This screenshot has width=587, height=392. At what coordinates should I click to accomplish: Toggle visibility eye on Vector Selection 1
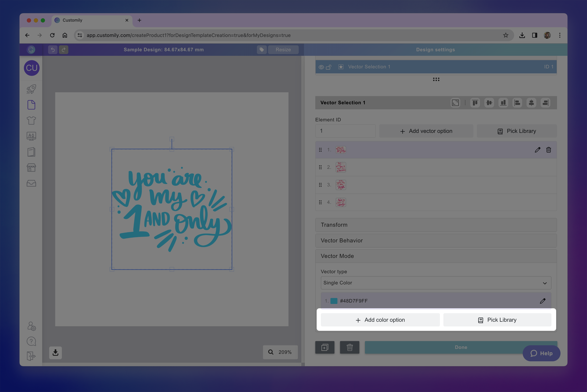tap(321, 67)
